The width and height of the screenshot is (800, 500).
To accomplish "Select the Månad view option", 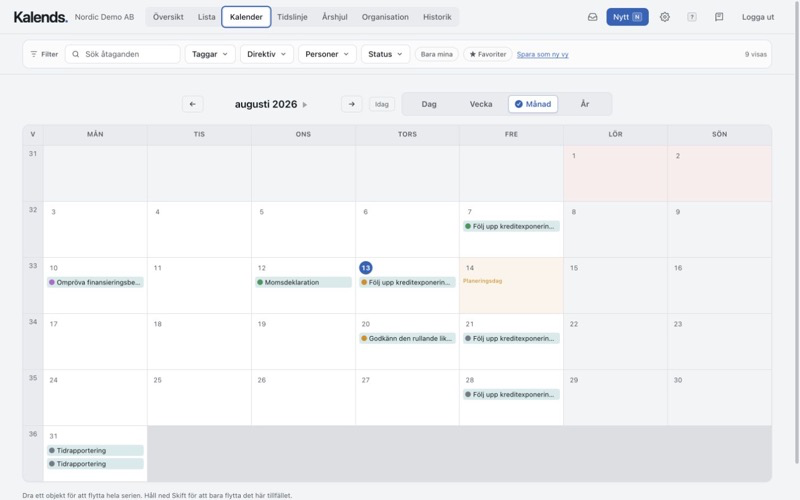I will (533, 104).
